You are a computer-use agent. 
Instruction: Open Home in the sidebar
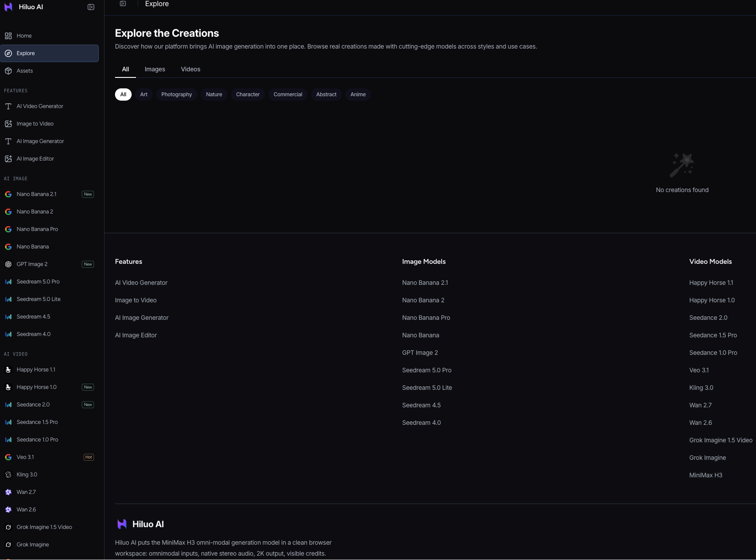click(49, 36)
